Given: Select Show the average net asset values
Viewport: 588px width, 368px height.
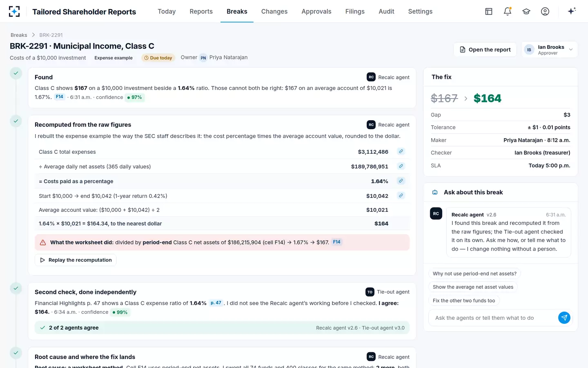Looking at the screenshot, I should point(473,287).
